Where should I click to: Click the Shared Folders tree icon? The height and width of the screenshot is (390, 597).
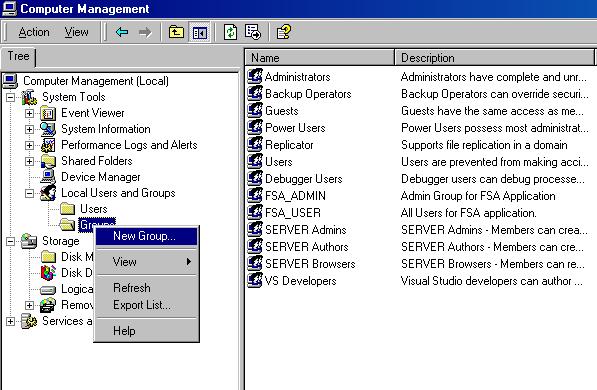coord(48,161)
